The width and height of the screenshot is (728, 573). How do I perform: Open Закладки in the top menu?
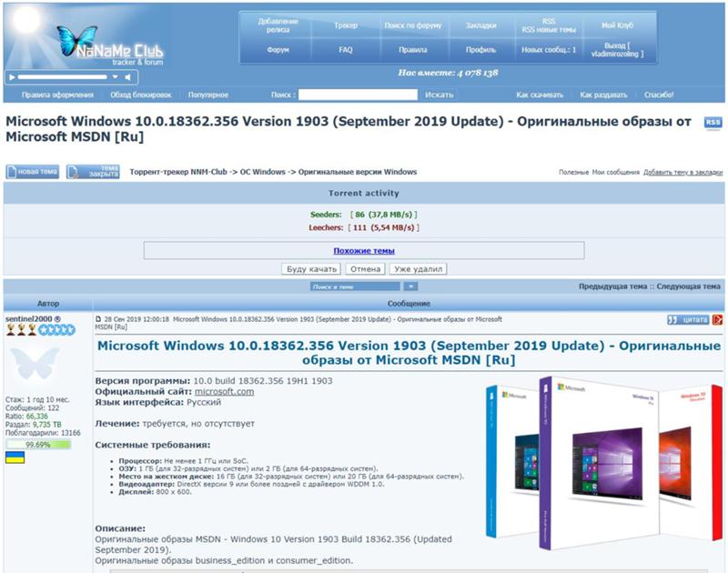pos(481,25)
